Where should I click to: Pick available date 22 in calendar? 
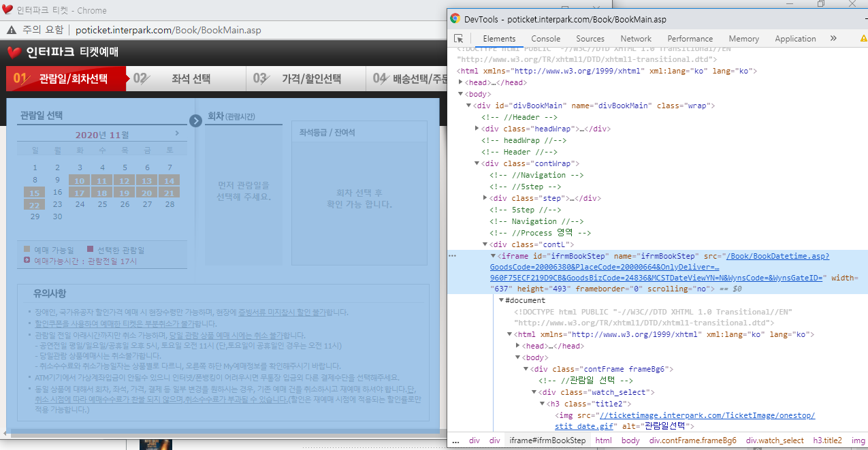click(35, 204)
